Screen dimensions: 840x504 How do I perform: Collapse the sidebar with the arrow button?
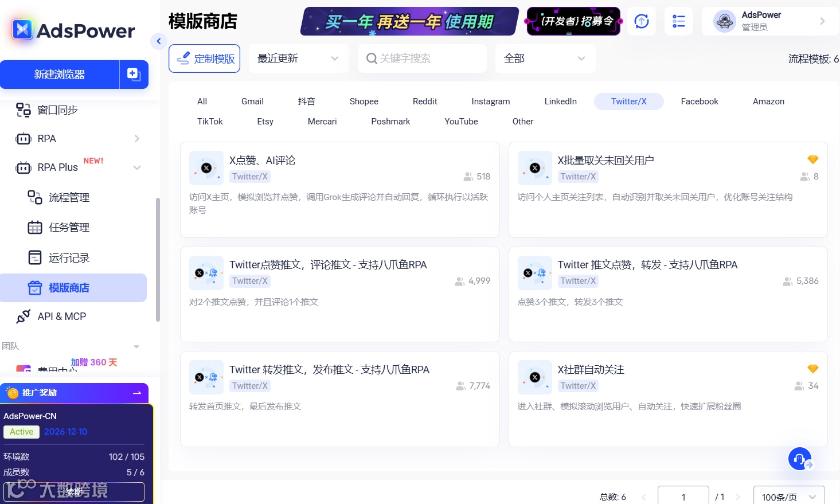158,41
